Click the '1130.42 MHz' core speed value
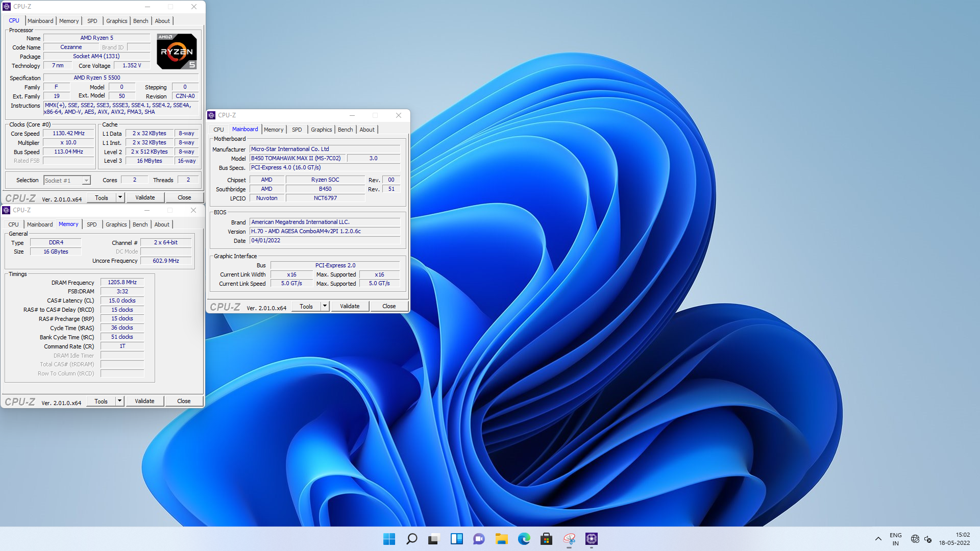Screen dimensions: 980x551 click(69, 134)
